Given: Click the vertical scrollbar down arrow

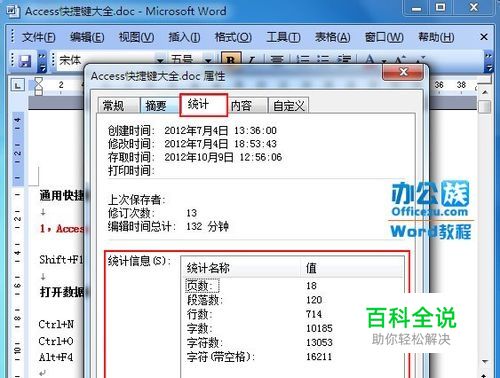Looking at the screenshot, I should pyautogui.click(x=485, y=361).
